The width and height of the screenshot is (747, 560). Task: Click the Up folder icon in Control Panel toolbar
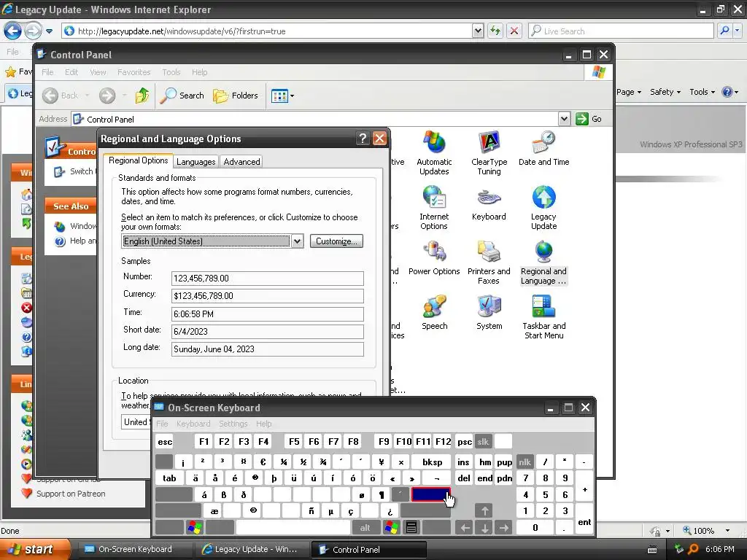point(142,96)
